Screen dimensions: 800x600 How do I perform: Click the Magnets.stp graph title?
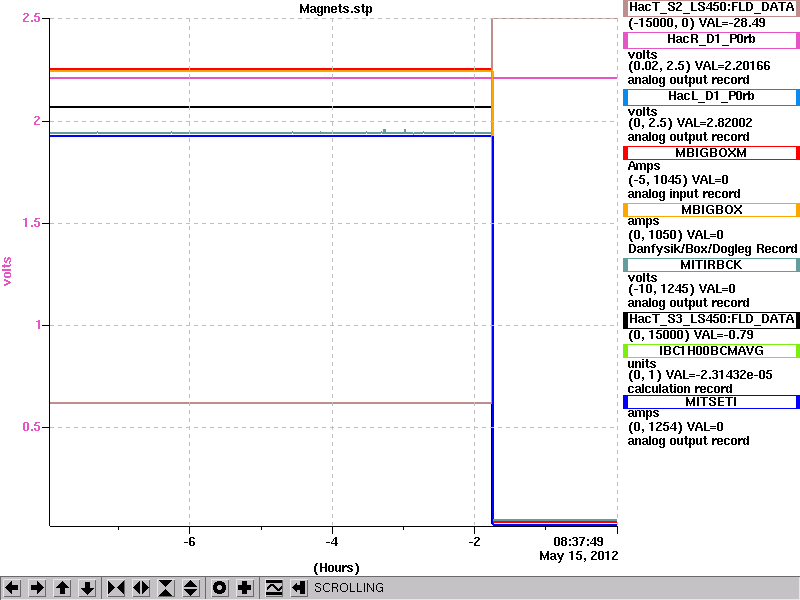(x=336, y=9)
